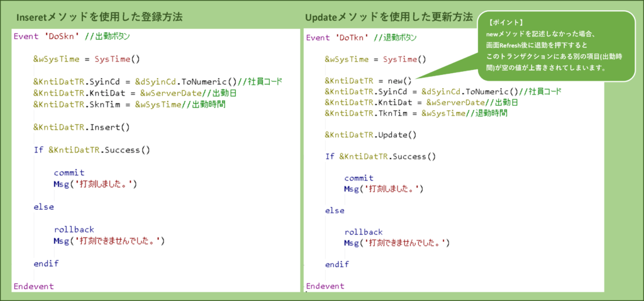Screen dimensions: 644x301
Task: Click the 'else' keyword in the DoTkn event
Action: (x=335, y=210)
